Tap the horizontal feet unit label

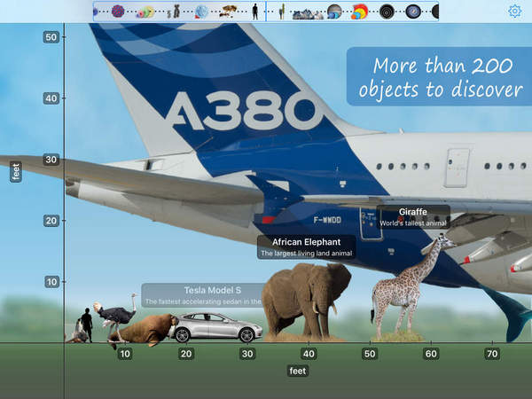point(298,371)
